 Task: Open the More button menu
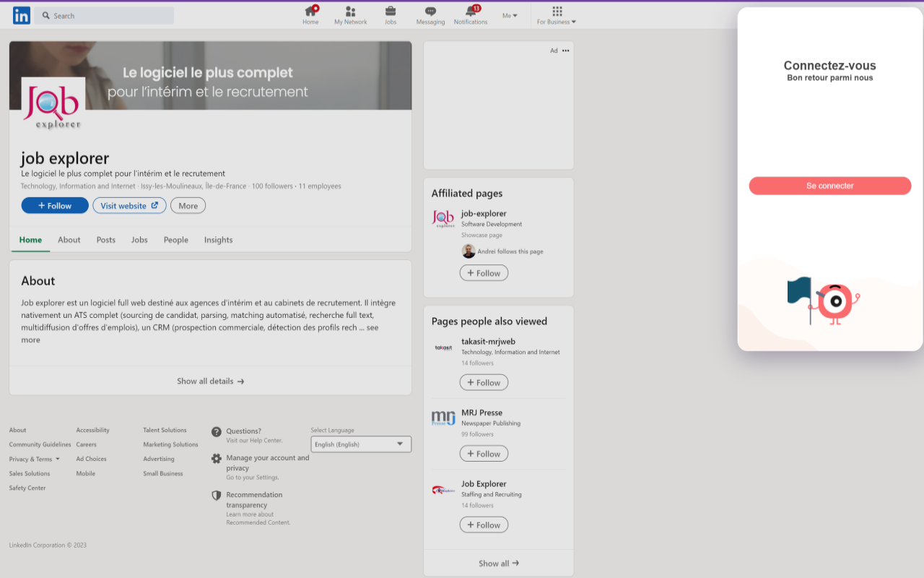188,206
